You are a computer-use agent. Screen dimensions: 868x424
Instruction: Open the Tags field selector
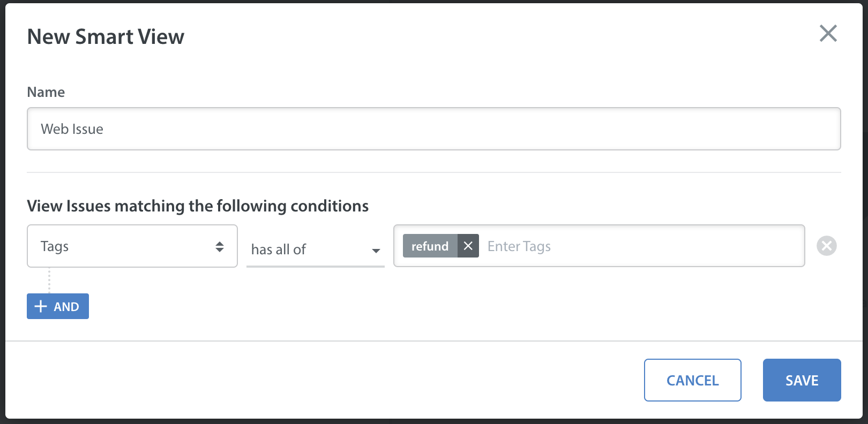click(x=132, y=246)
